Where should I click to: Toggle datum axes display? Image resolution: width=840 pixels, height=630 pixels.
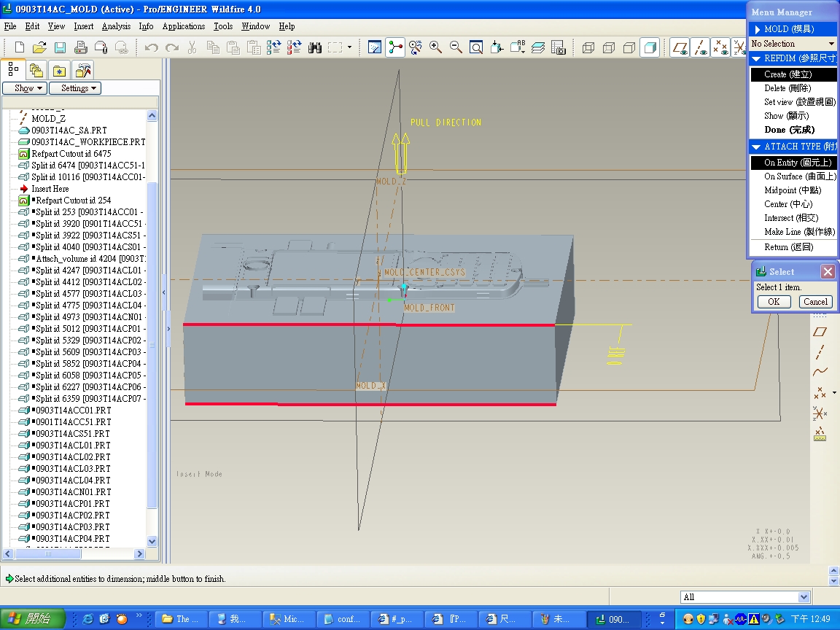coord(700,47)
